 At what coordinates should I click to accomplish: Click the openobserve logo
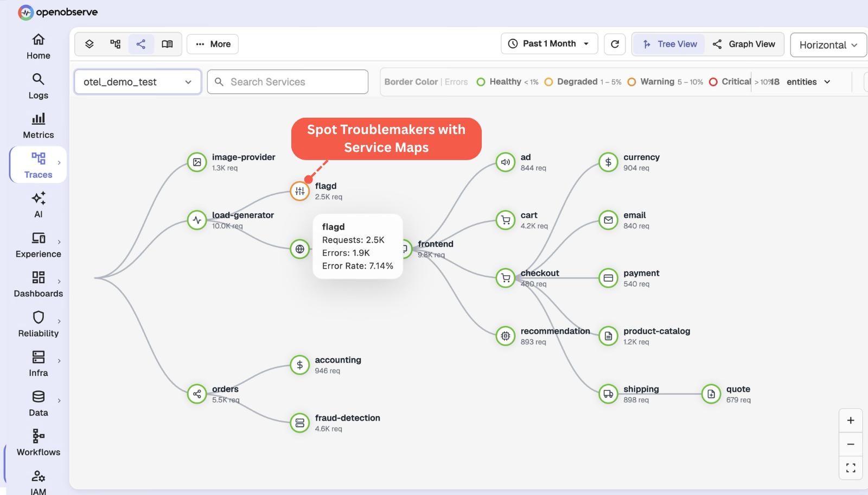[x=58, y=12]
